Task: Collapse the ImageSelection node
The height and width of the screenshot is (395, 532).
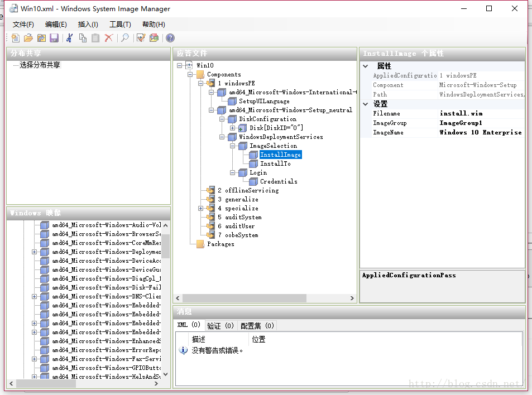Action: [x=232, y=146]
